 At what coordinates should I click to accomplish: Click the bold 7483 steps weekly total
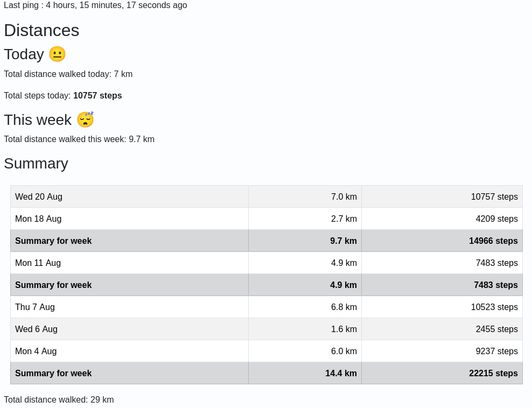pos(496,285)
